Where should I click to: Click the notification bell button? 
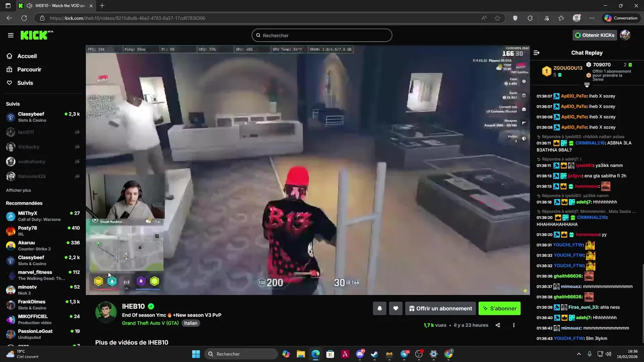tap(379, 309)
